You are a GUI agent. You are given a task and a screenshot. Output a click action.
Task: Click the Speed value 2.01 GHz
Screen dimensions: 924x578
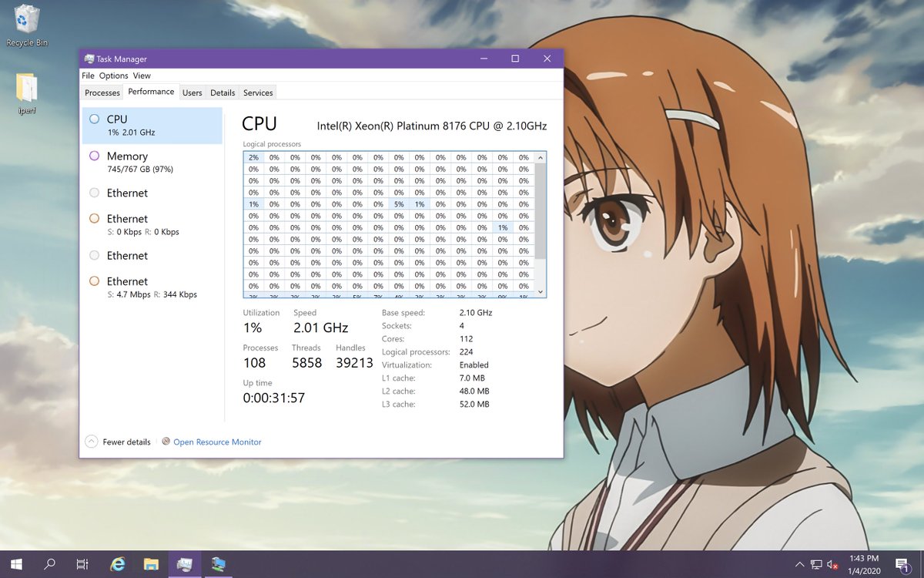321,328
